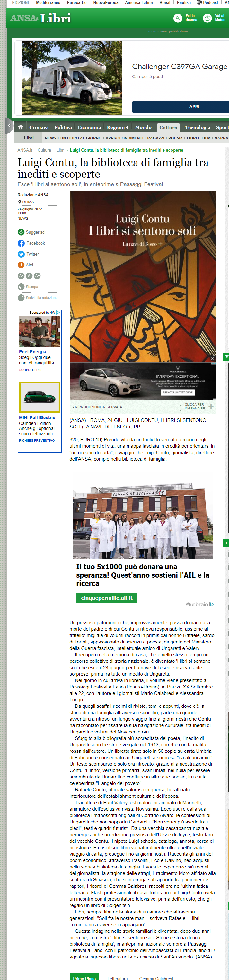Open RAGAZZI submenu item
This screenshot has width=229, height=980.
(155, 138)
